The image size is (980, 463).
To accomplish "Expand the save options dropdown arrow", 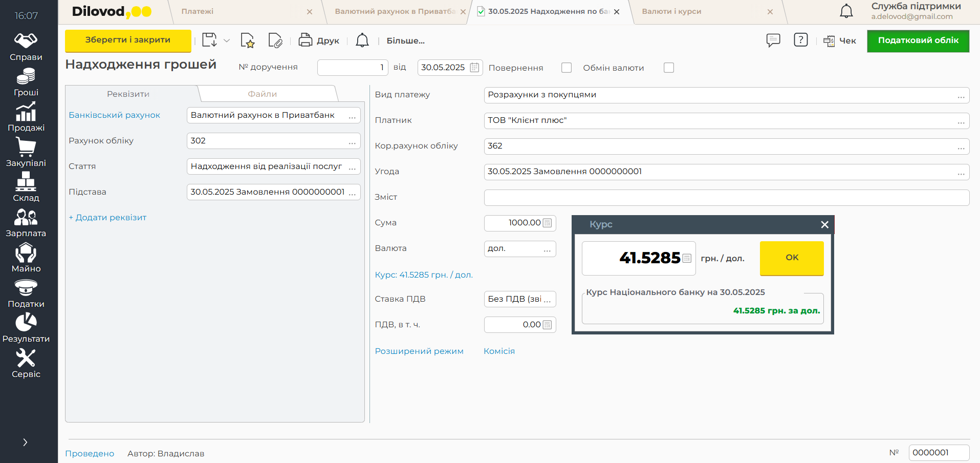I will tap(227, 40).
